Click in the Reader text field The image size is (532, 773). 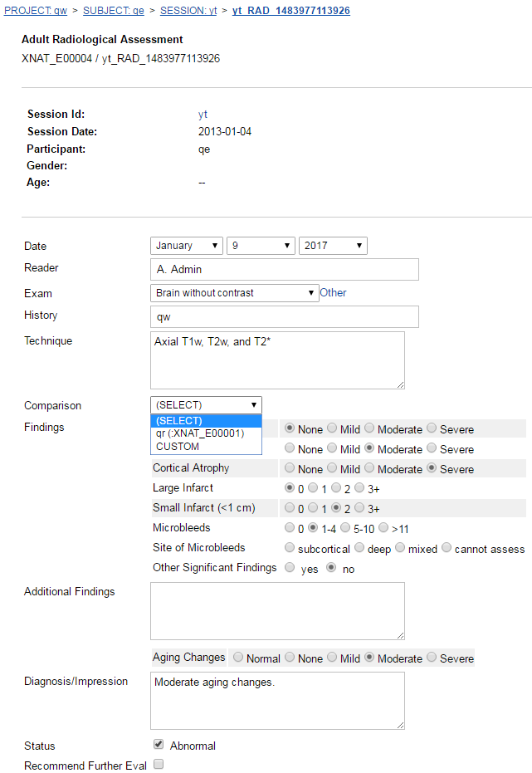click(x=284, y=270)
